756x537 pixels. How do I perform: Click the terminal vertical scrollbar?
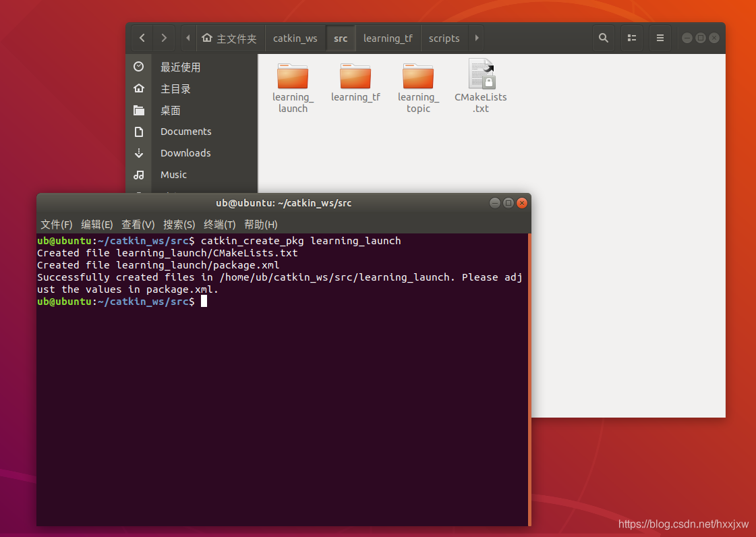pyautogui.click(x=529, y=380)
